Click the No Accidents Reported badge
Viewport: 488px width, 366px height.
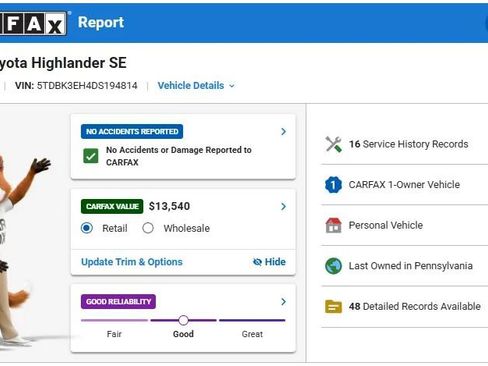pyautogui.click(x=132, y=131)
